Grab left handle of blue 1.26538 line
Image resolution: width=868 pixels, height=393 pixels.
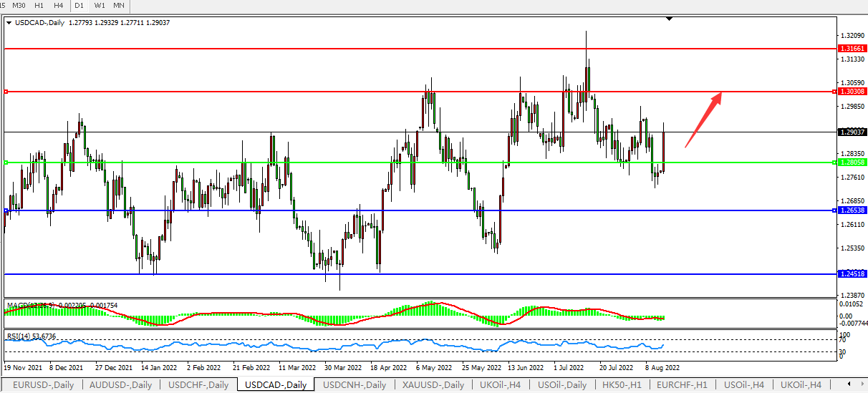[6, 210]
